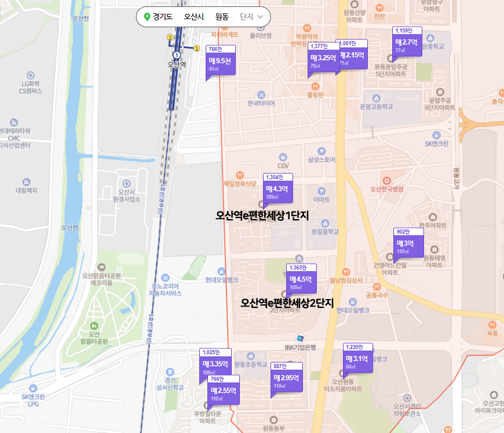The height and width of the screenshot is (433, 504).
Task: Click the yellow exit 1 marker near 오산역
Action: tap(196, 48)
